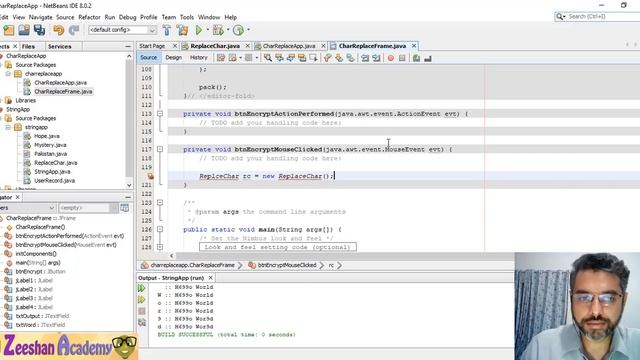Screen dimensions: 640x360
Task: Click the Shift Line Left icon
Action: coord(365,58)
